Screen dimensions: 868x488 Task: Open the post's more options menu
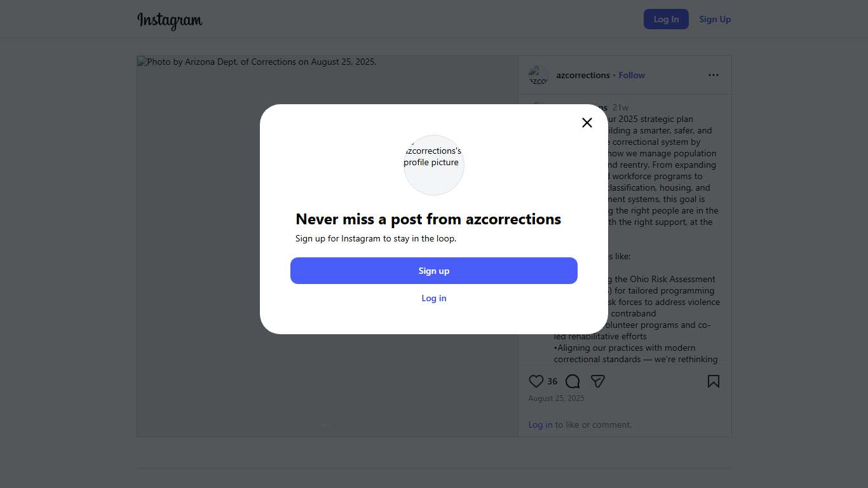tap(714, 75)
